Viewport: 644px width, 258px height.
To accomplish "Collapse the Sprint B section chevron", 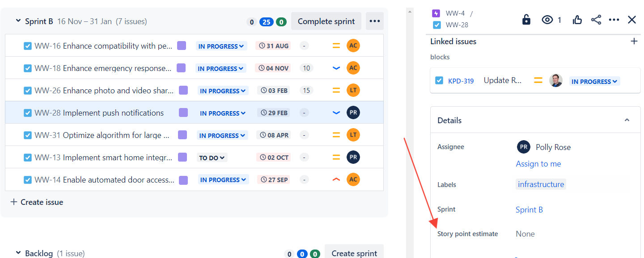I will point(18,21).
